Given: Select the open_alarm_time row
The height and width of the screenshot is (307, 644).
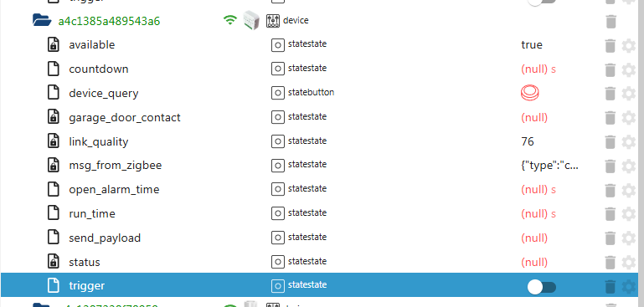Looking at the screenshot, I should click(x=322, y=190).
